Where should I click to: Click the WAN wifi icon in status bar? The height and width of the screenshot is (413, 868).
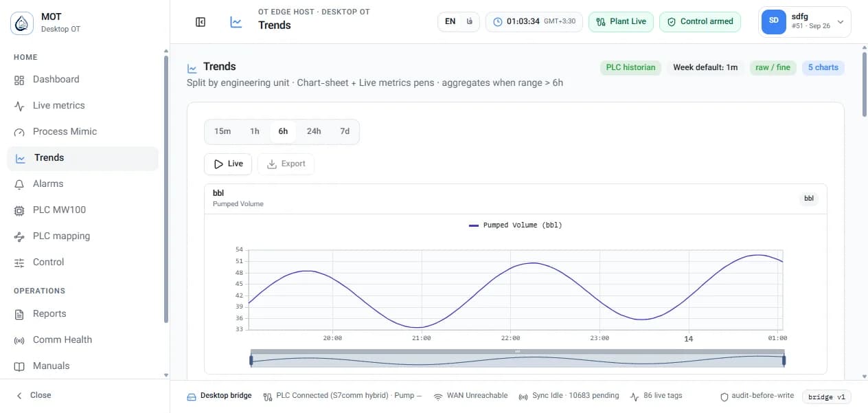438,397
